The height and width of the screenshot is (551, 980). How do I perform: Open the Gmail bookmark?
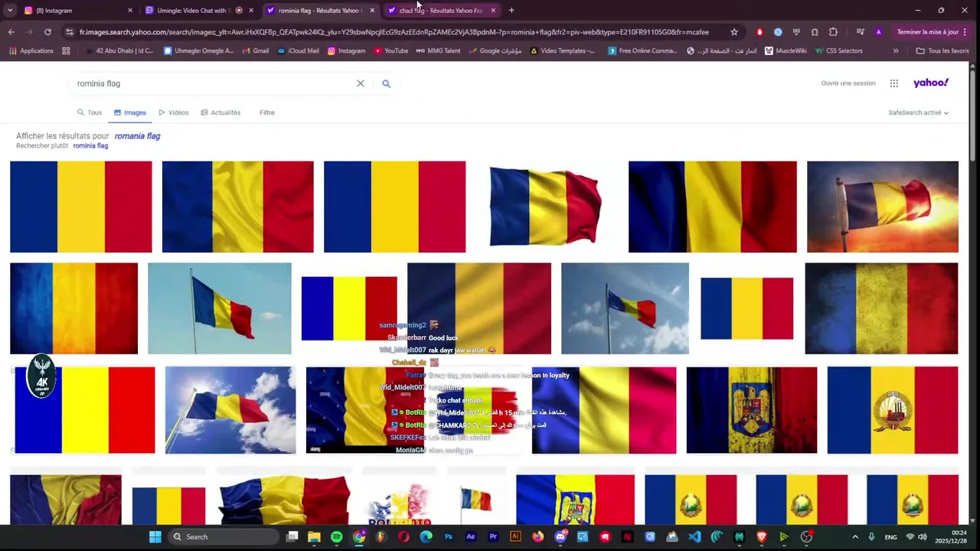(255, 51)
